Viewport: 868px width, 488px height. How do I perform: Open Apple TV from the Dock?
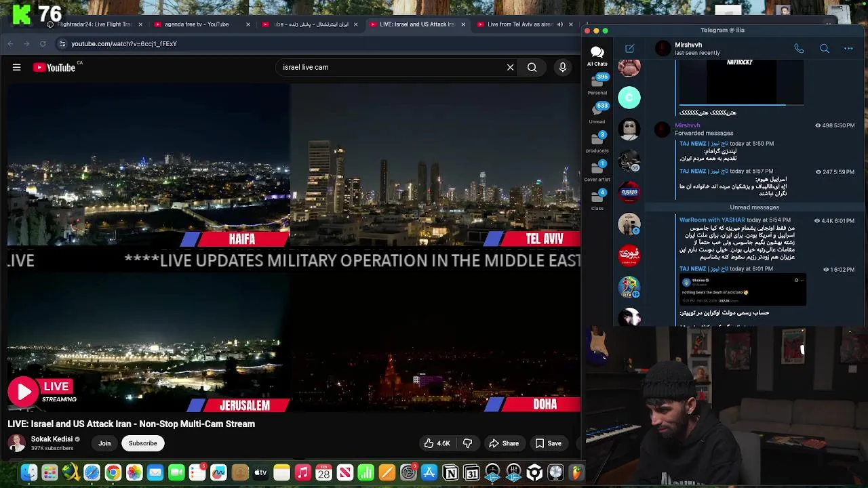tap(260, 472)
